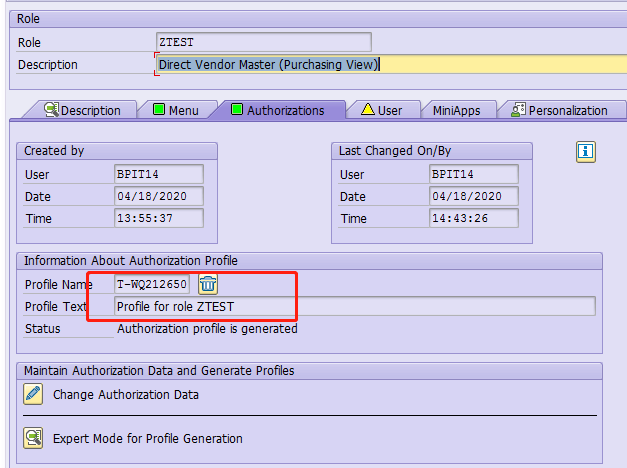Click Last Changed User field BPIT14

point(474,174)
